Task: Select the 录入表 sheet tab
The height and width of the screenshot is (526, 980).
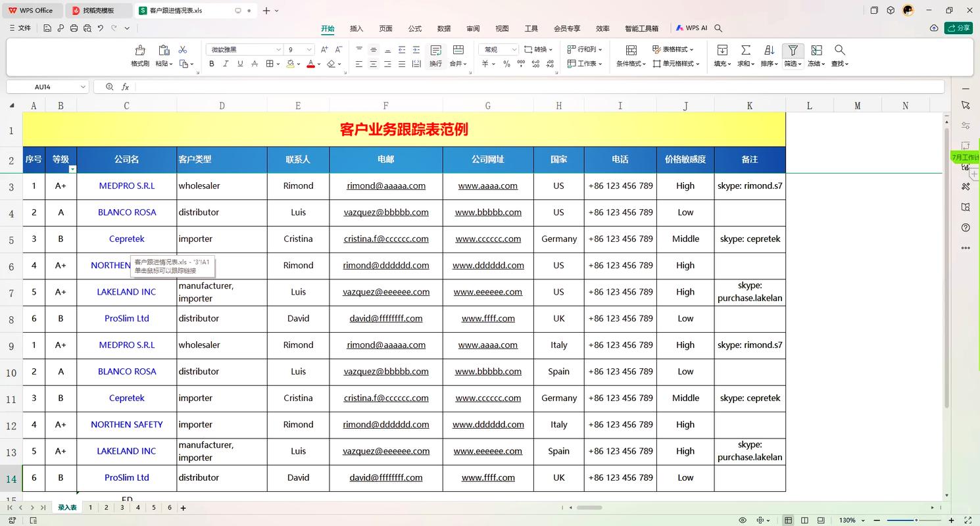Action: [x=67, y=508]
